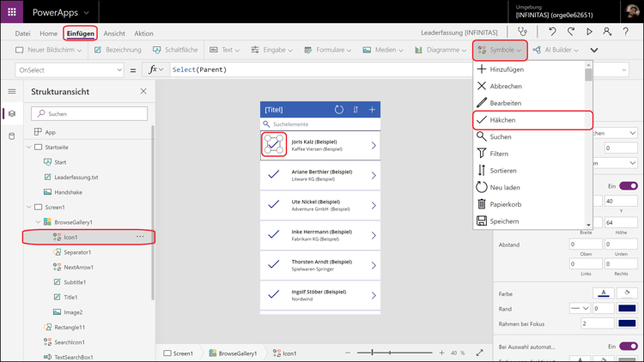Click the Suchen field in Strukturansicht

pos(89,113)
